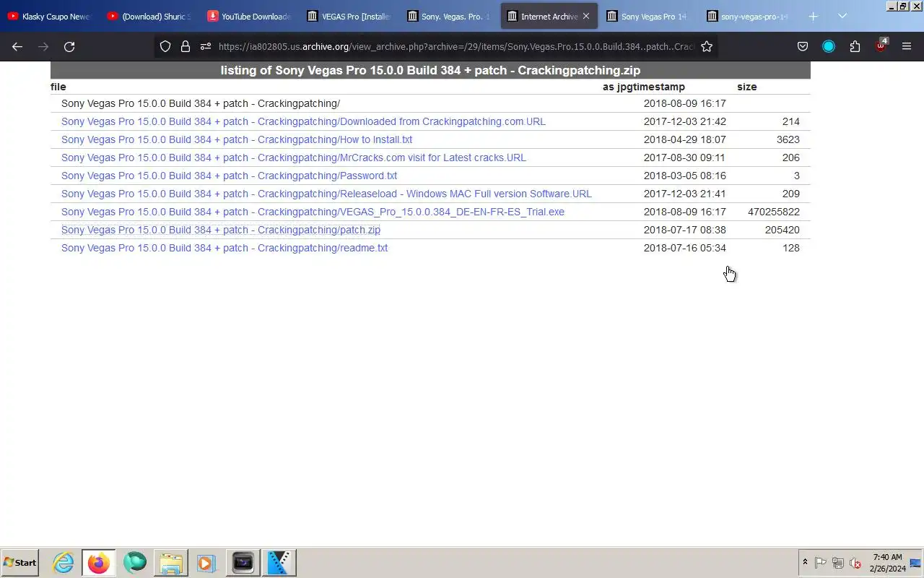
Task: Download VEGAS_Pro_15.0.0.384 Trial.exe link
Action: pyautogui.click(x=313, y=212)
